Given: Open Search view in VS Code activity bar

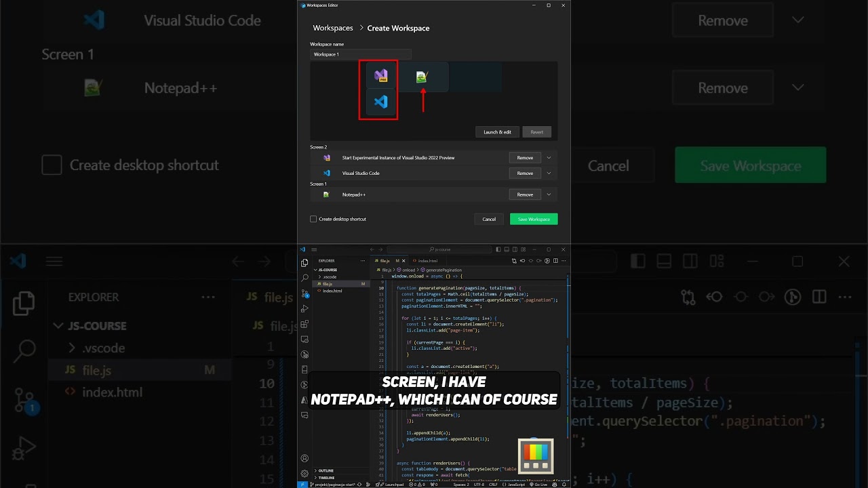Looking at the screenshot, I should click(304, 278).
